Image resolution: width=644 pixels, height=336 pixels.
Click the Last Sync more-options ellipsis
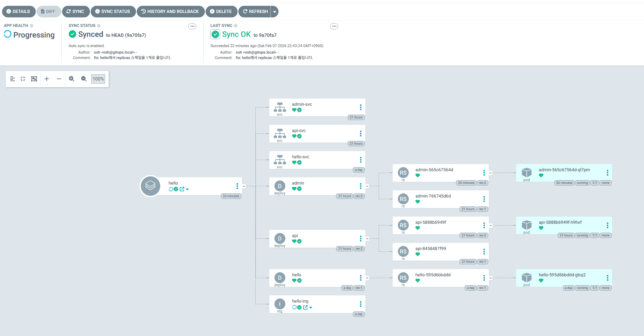pos(334,26)
